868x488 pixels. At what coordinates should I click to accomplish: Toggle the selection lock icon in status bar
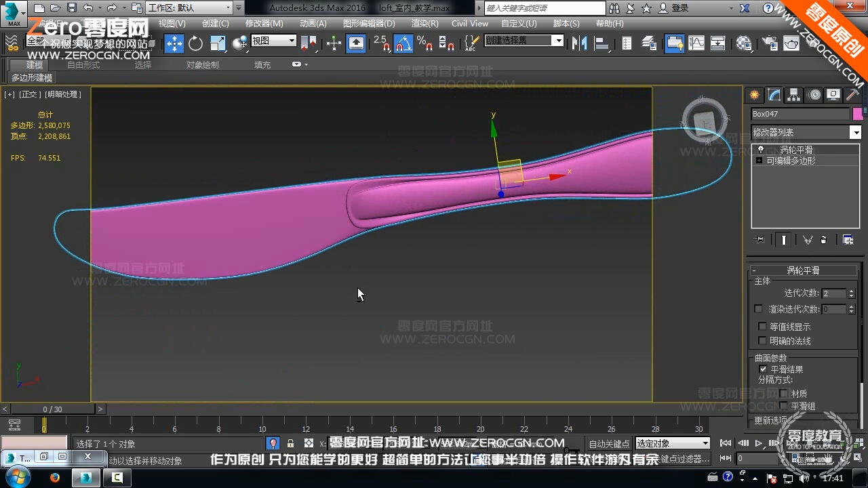point(290,443)
